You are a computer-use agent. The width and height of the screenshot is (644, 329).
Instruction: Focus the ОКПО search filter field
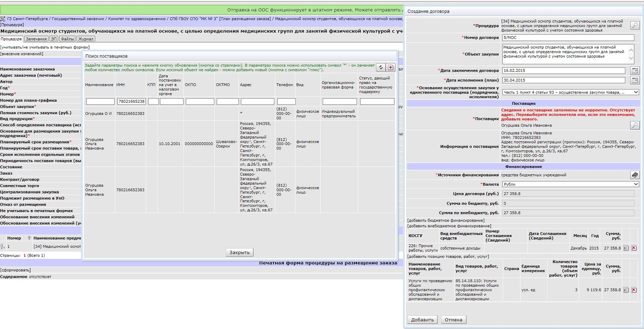pos(200,101)
